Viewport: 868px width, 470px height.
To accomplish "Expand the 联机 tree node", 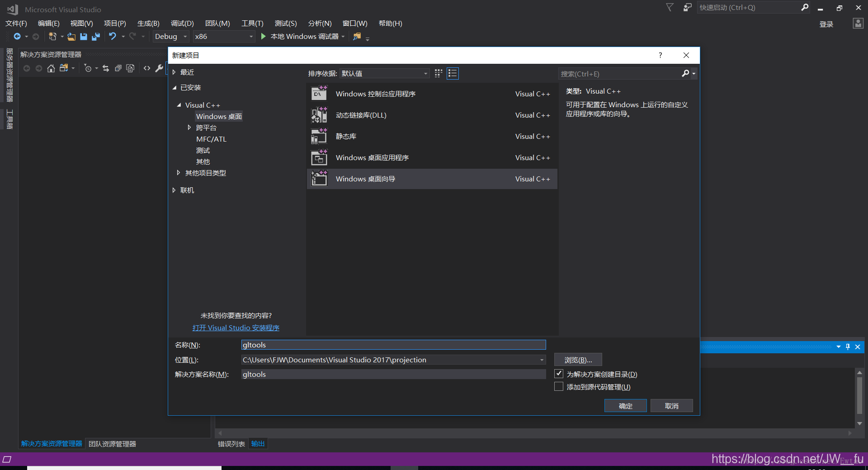I will point(174,190).
